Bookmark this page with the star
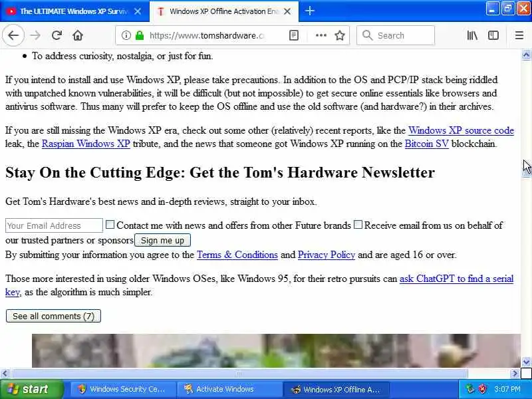 click(340, 35)
